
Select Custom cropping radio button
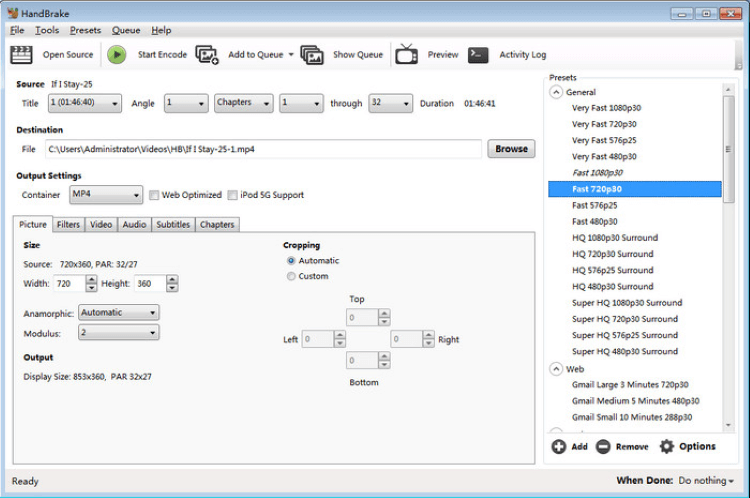point(291,276)
